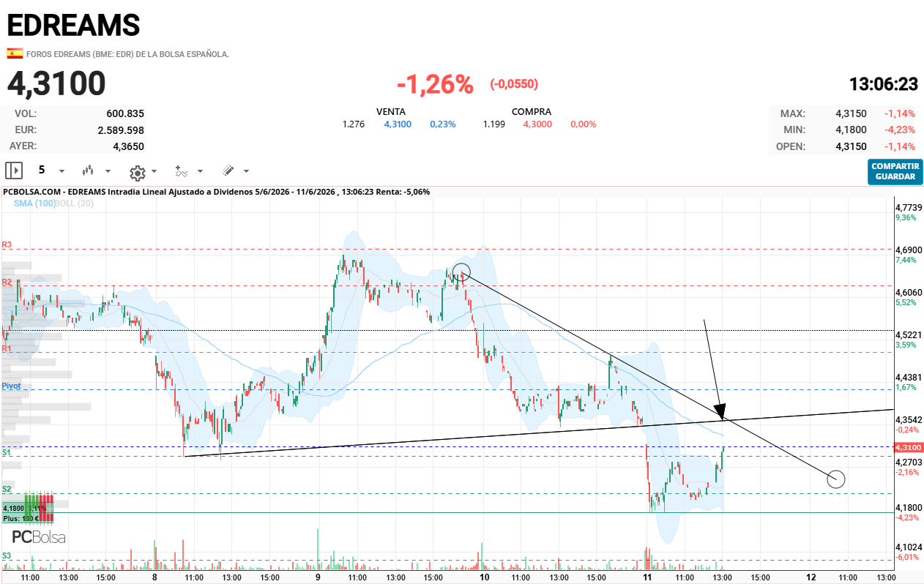
Task: Click the clock time 13:06:23
Action: coord(884,84)
